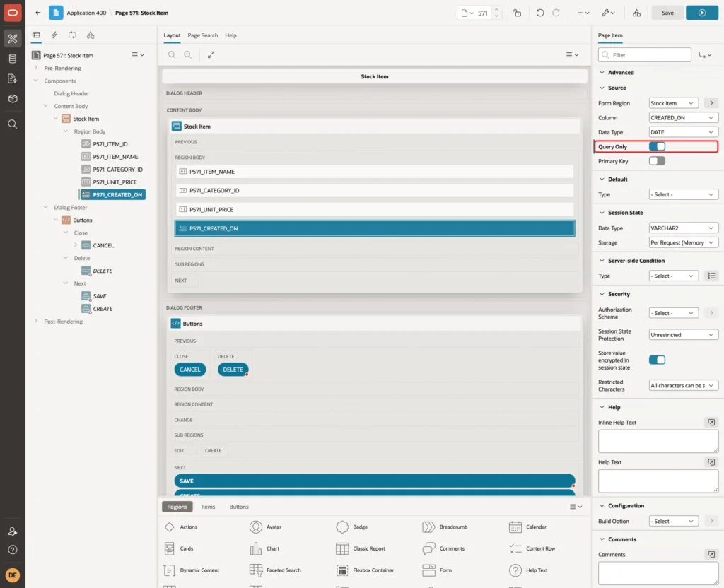Toggle the Primary Key switch
This screenshot has width=724, height=588.
pos(657,161)
